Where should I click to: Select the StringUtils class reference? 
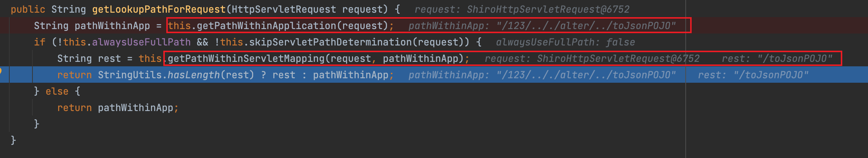(x=130, y=75)
